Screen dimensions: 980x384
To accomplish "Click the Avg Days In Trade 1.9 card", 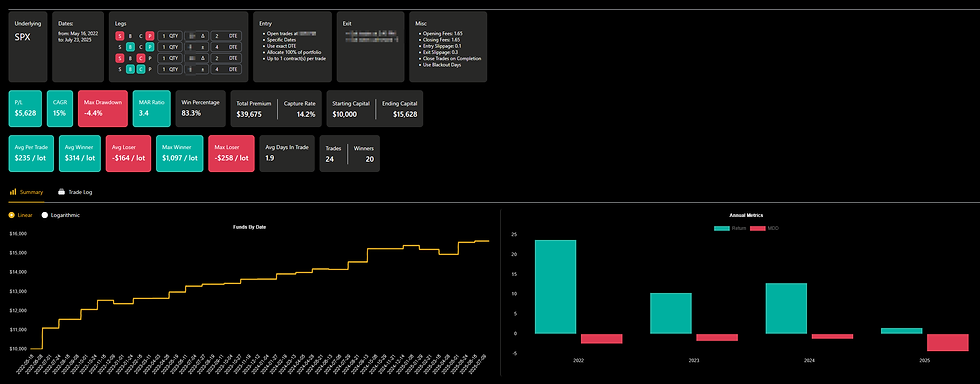I will [x=287, y=153].
